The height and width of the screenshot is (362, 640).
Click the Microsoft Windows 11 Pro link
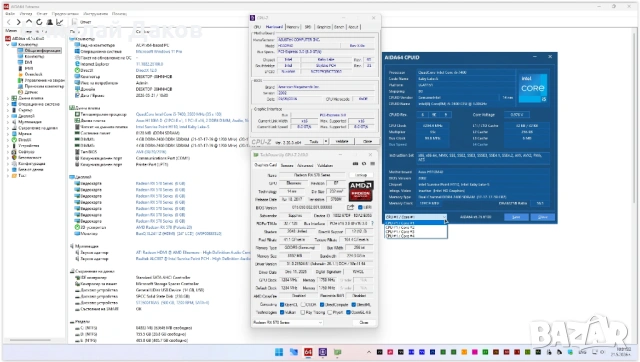(x=159, y=51)
